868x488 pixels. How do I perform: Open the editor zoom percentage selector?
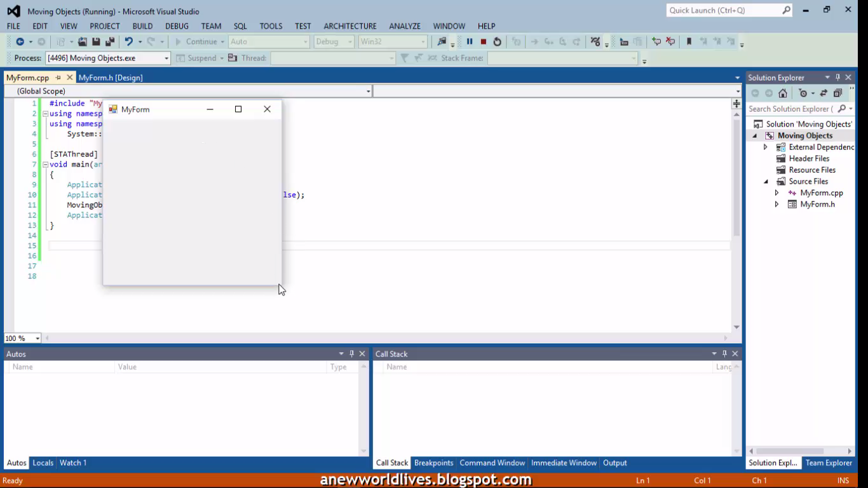21,338
